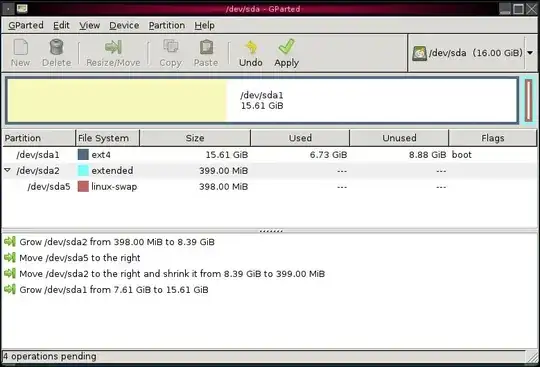Close the GParted window

531,9
